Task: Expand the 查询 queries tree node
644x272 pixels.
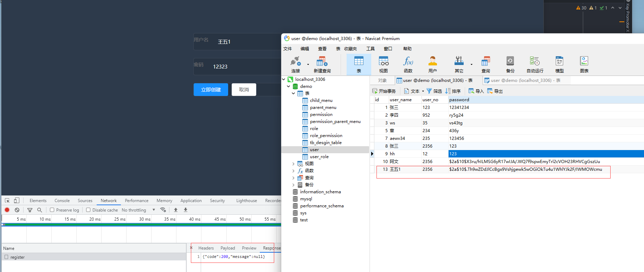Action: point(294,178)
